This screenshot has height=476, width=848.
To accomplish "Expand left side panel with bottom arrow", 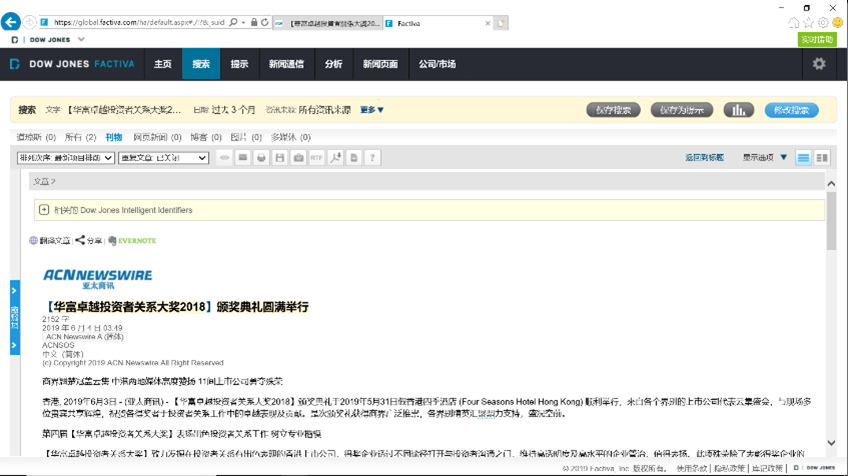I will click(15, 345).
